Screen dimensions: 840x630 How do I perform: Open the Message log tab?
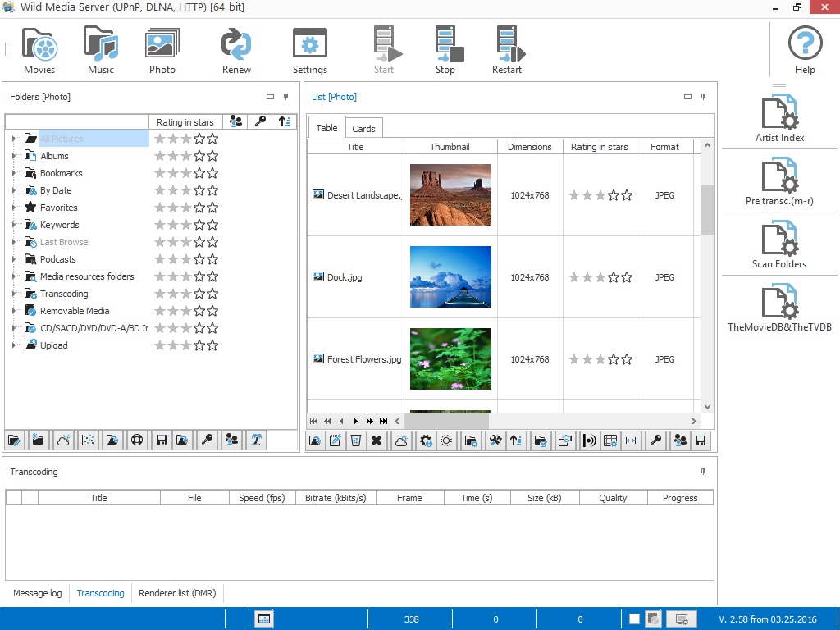(x=38, y=593)
